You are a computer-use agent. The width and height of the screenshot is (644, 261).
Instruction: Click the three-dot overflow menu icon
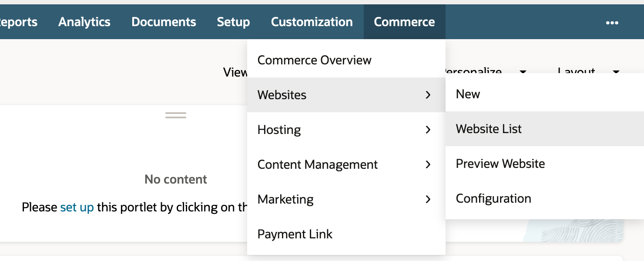point(612,23)
